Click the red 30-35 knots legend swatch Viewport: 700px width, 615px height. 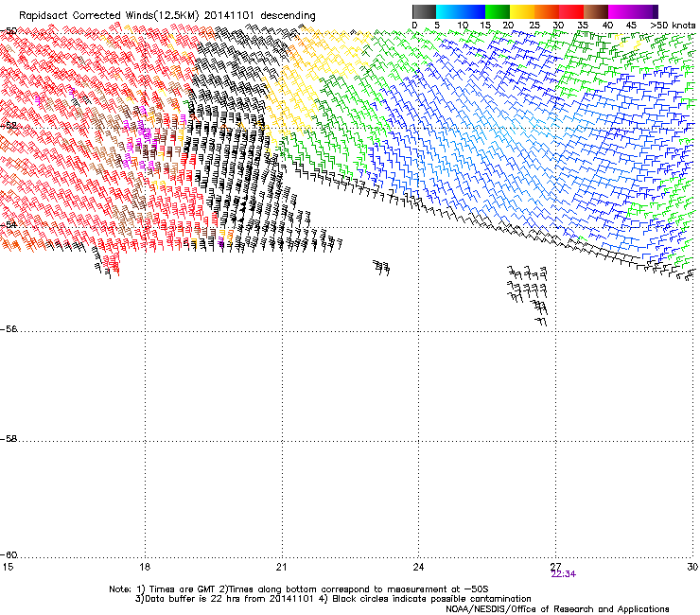(571, 11)
